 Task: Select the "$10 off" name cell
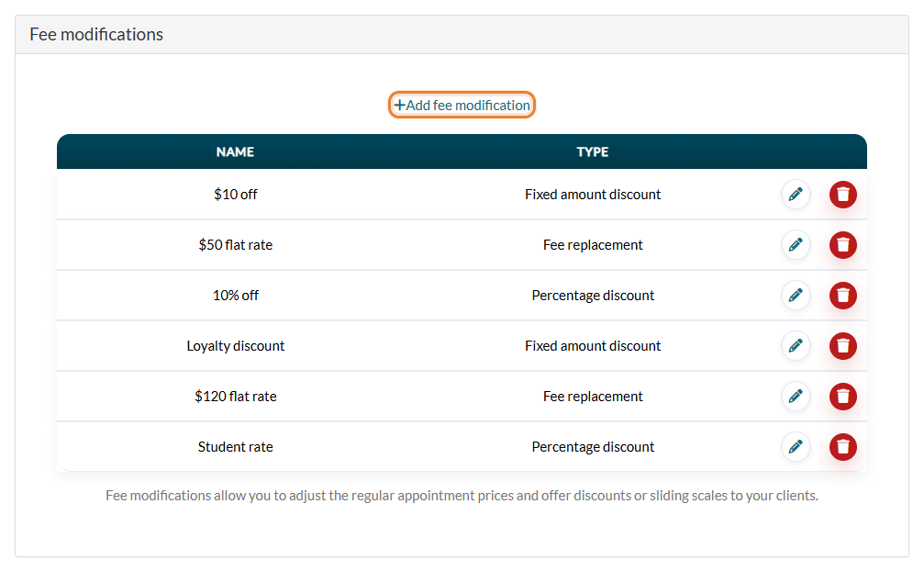[x=236, y=195]
